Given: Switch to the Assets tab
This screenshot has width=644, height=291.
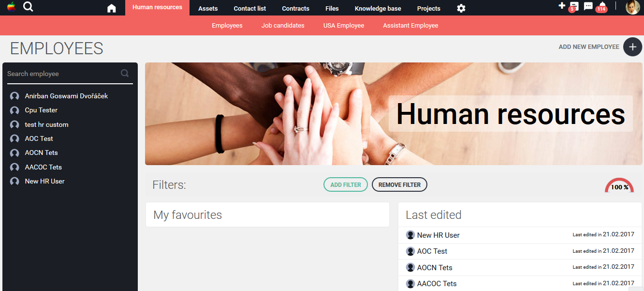Looking at the screenshot, I should click(x=208, y=8).
